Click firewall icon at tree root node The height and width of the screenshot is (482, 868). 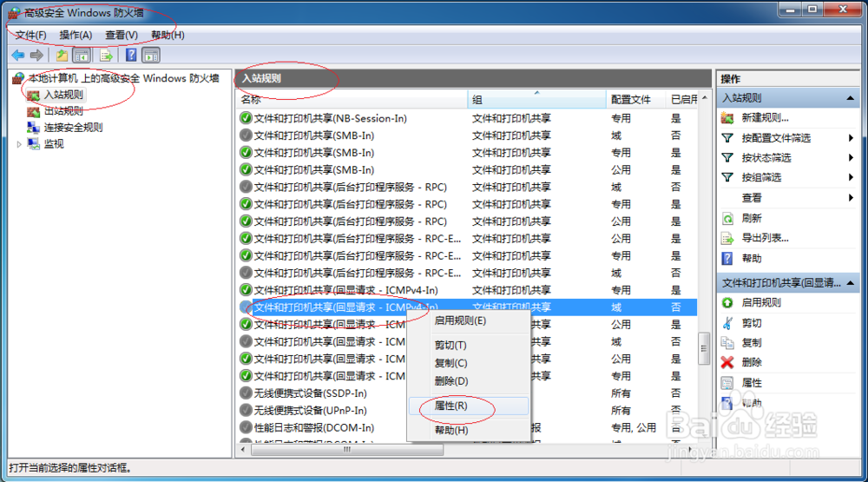[19, 78]
